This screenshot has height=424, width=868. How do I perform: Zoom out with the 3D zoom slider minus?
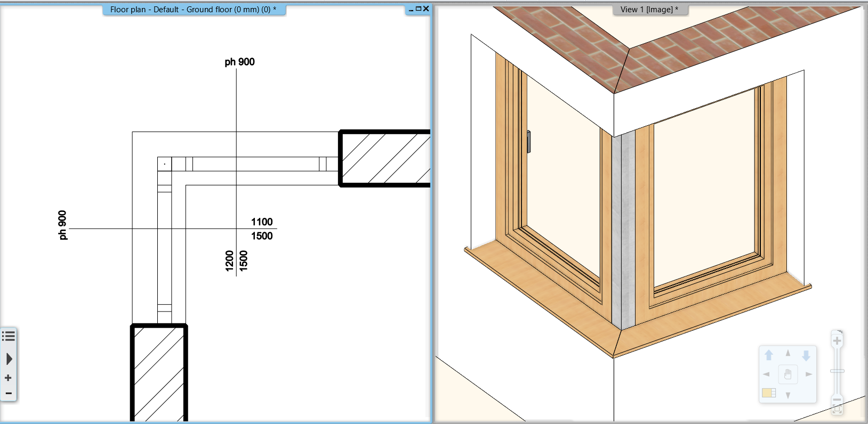(x=837, y=399)
